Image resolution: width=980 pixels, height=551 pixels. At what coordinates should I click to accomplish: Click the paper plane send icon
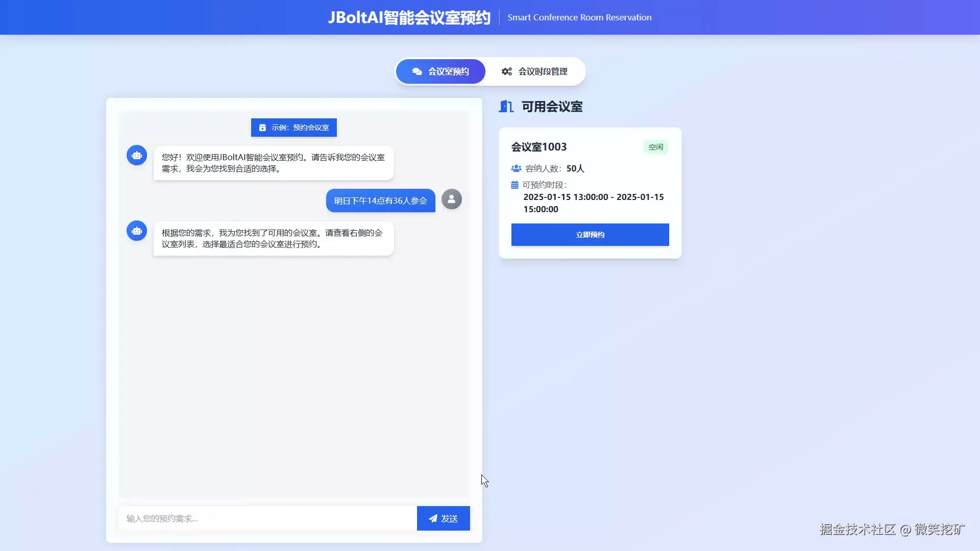[433, 518]
